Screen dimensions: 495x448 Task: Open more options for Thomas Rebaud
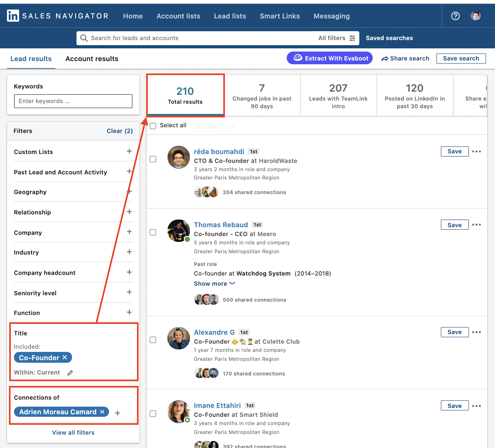477,225
